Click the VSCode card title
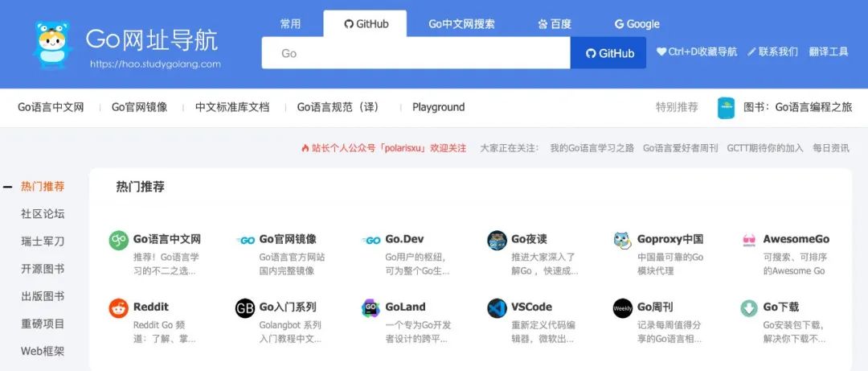 (531, 307)
